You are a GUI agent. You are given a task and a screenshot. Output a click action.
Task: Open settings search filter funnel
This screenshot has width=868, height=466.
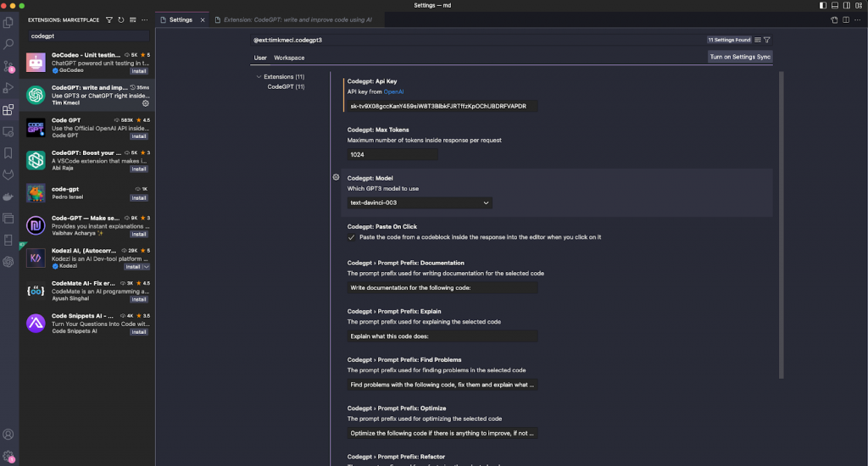pyautogui.click(x=767, y=40)
